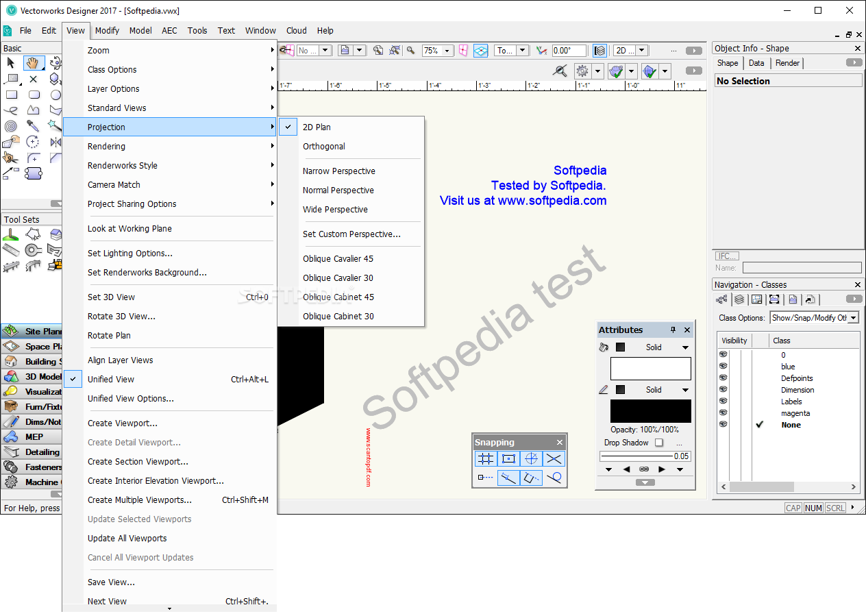Switch to the Data tab in Object Info

(756, 63)
